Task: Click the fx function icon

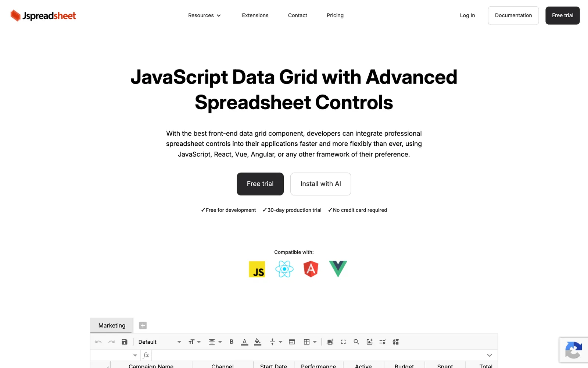Action: [146, 355]
